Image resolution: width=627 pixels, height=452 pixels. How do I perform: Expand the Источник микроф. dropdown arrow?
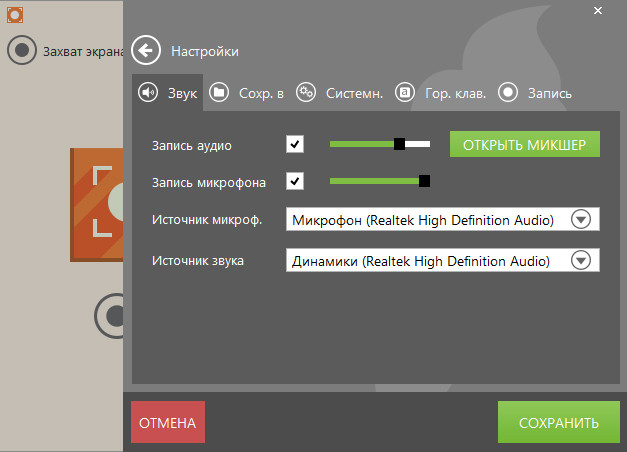click(581, 219)
